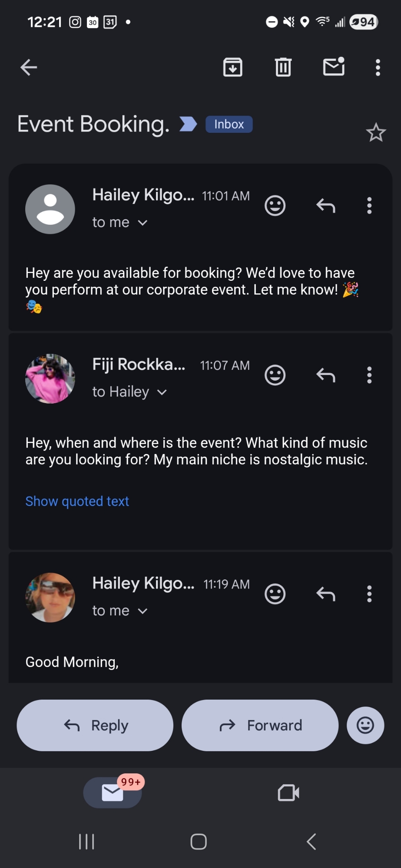Image resolution: width=401 pixels, height=868 pixels.
Task: Open the top toolbar overflow menu
Action: click(x=378, y=67)
